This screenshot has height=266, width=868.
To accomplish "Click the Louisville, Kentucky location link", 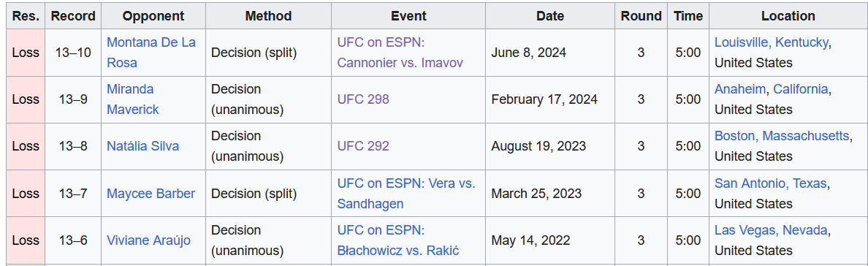I will pos(772,42).
